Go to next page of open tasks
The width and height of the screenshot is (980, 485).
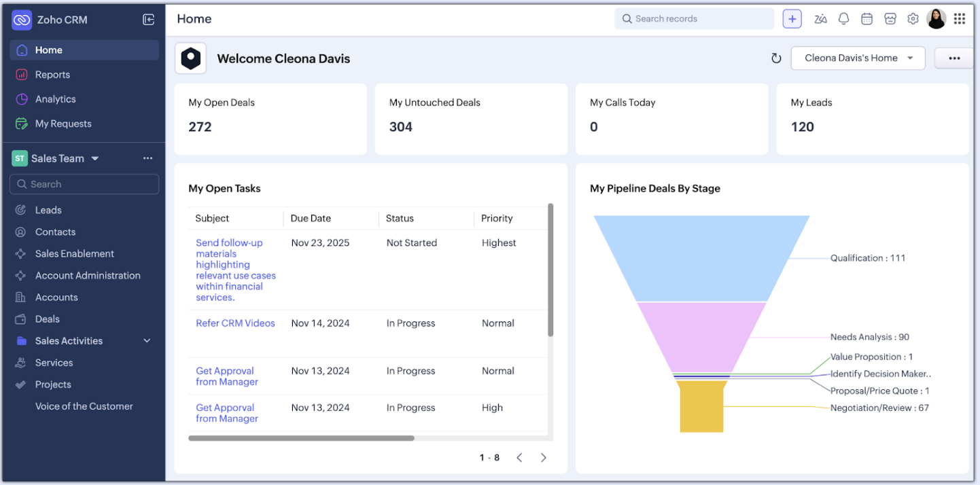[x=543, y=458]
